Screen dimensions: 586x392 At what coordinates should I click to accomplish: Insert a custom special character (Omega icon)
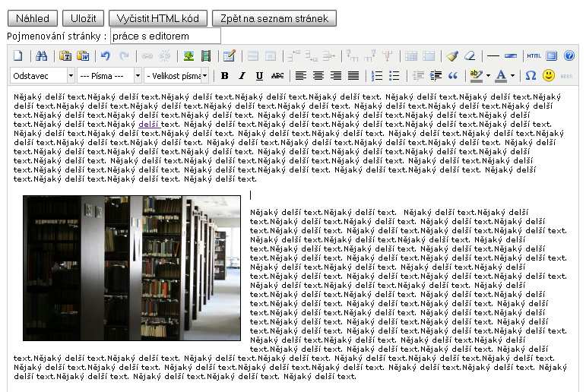(531, 76)
